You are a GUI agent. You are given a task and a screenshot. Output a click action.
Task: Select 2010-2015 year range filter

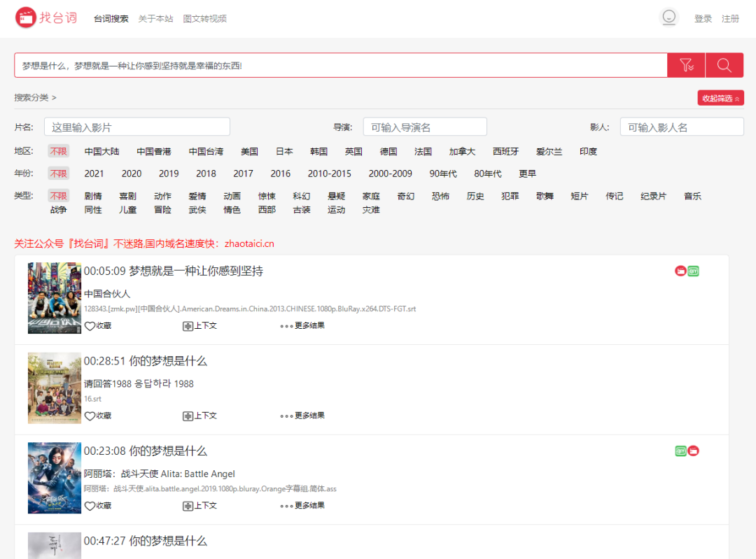[x=329, y=174]
